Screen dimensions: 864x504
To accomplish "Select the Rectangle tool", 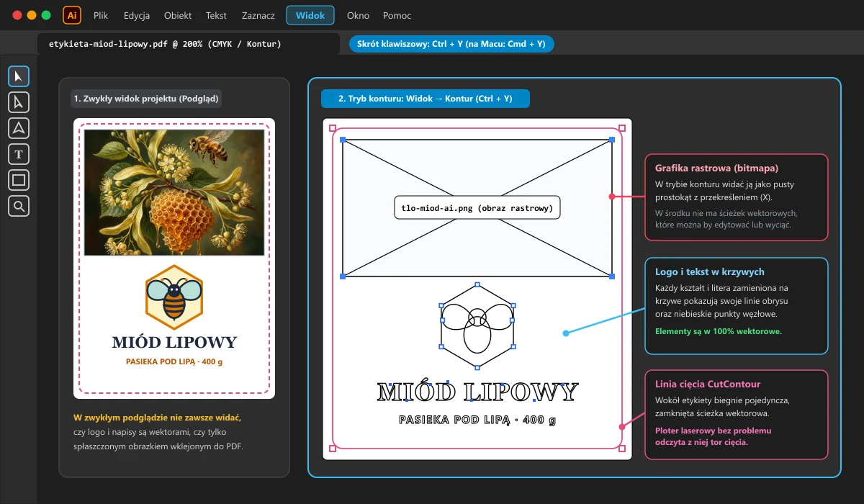I will tap(19, 180).
